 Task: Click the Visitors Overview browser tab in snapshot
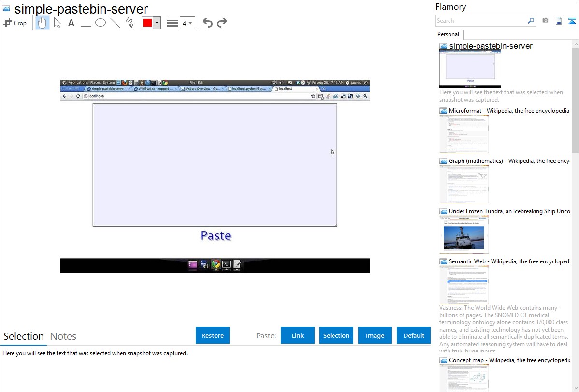click(202, 89)
